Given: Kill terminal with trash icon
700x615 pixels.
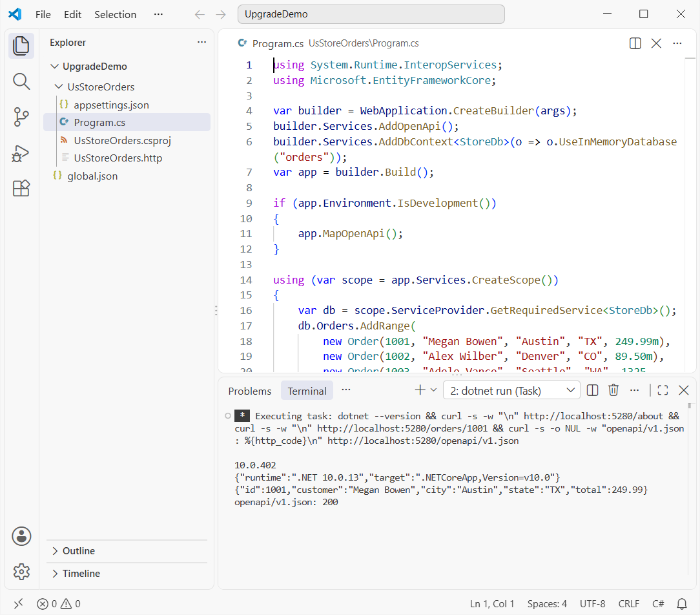Looking at the screenshot, I should 613,390.
